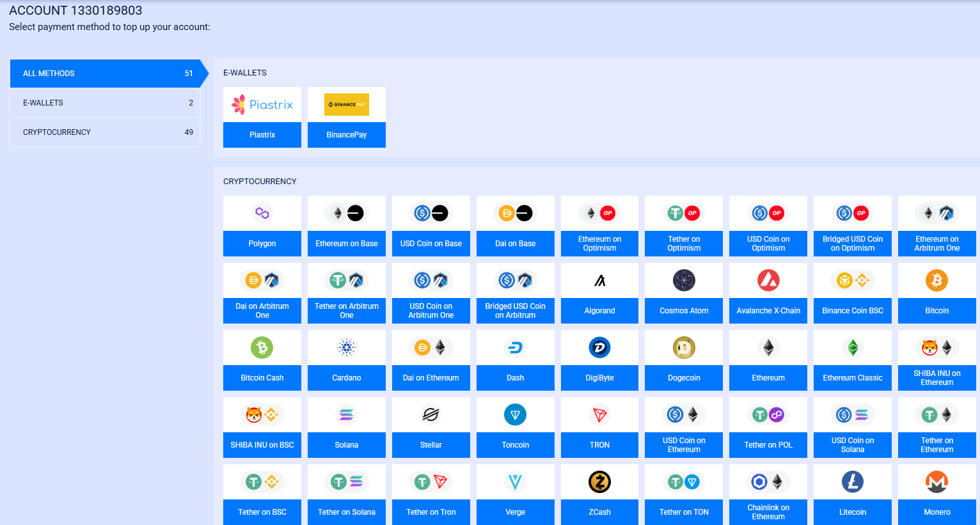Choose the Binance Coin BSC icon

pyautogui.click(x=853, y=280)
